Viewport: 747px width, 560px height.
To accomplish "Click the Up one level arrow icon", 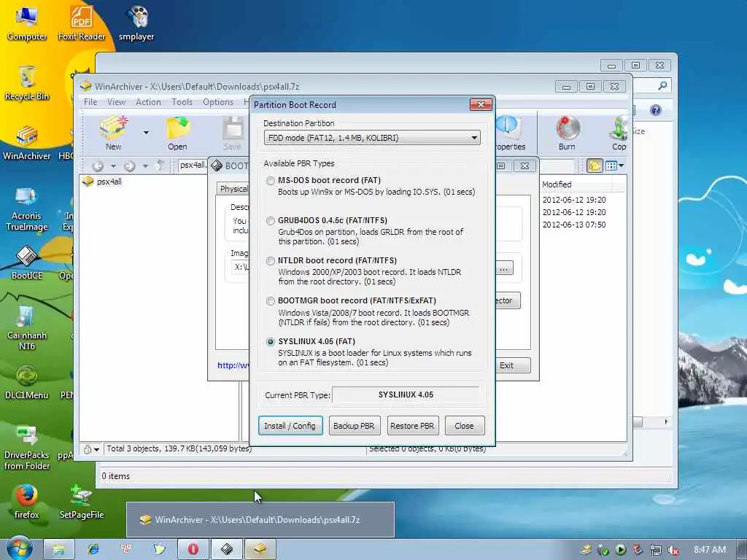I will click(x=160, y=166).
